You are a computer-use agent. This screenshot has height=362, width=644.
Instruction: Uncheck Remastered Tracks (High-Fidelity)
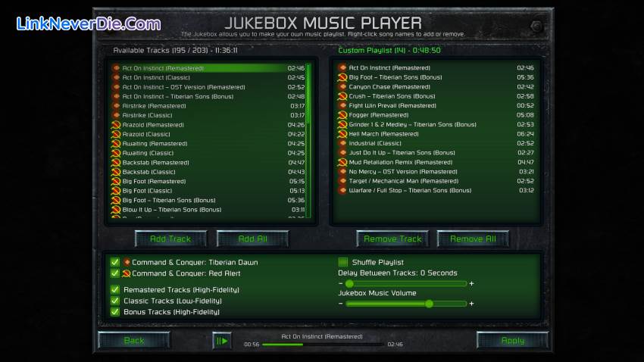115,290
